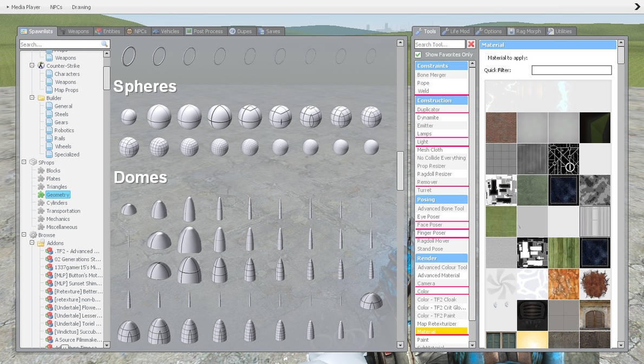Collapse the Browse node
The image size is (644, 364).
click(23, 235)
